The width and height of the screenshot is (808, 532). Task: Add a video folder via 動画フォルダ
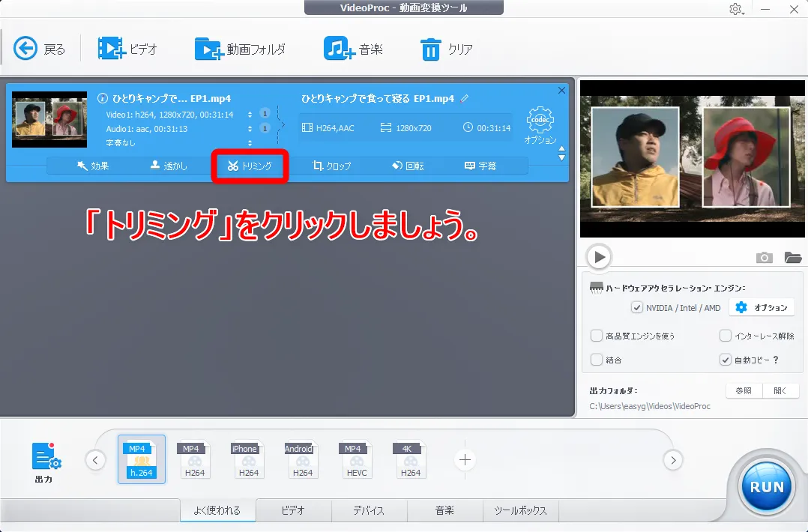tap(208, 49)
